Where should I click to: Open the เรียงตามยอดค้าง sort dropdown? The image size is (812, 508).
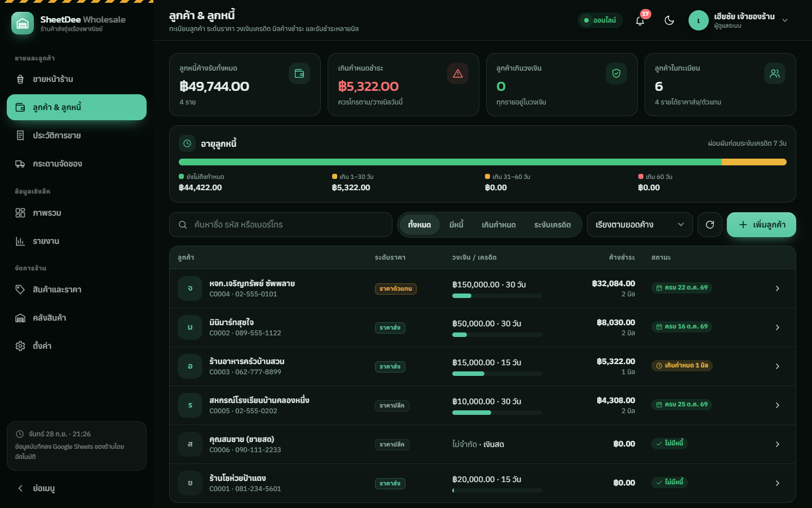coord(640,225)
